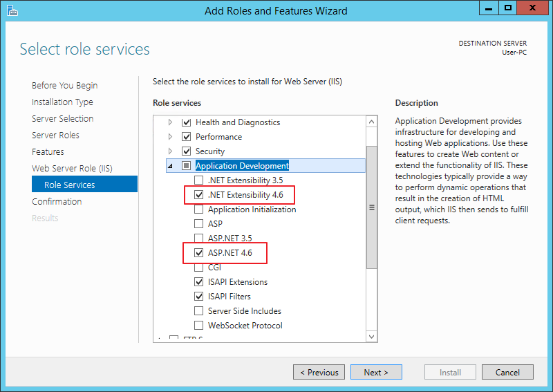Toggle the WebSocket Protocol checkbox
Screen dimensions: 553x392
tap(199, 326)
